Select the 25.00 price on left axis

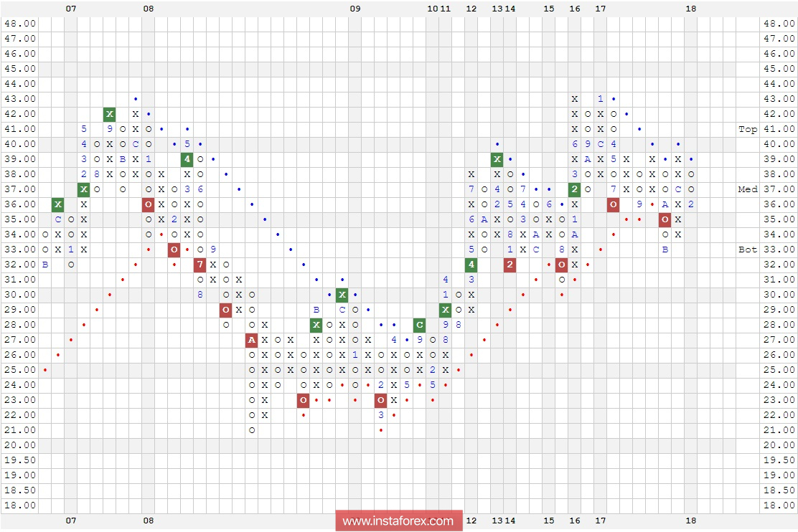point(20,370)
